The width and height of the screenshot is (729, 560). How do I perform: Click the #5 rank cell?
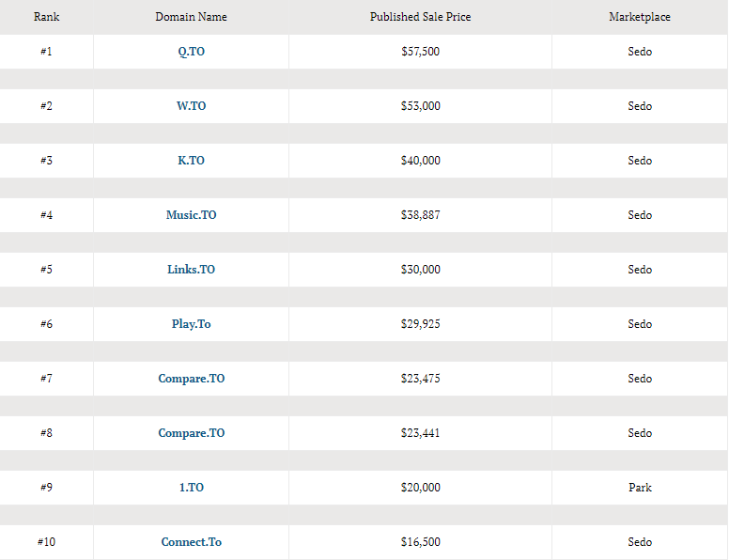point(46,270)
